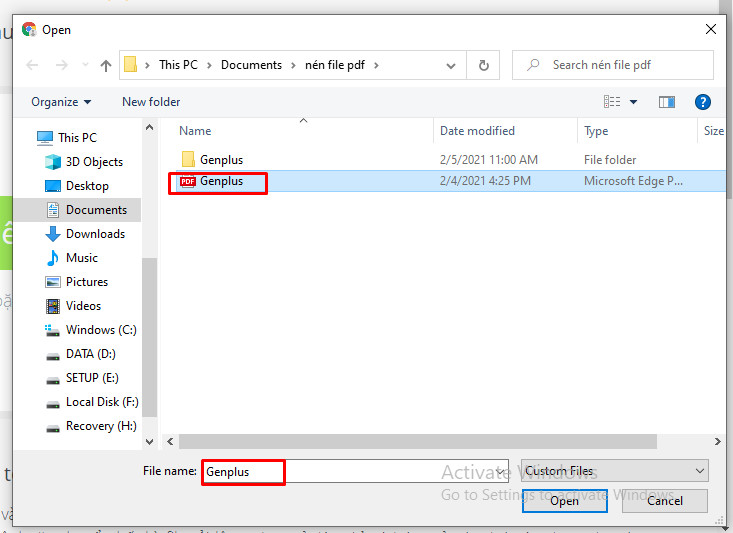Sort files by Name column
This screenshot has width=733, height=533.
195,131
